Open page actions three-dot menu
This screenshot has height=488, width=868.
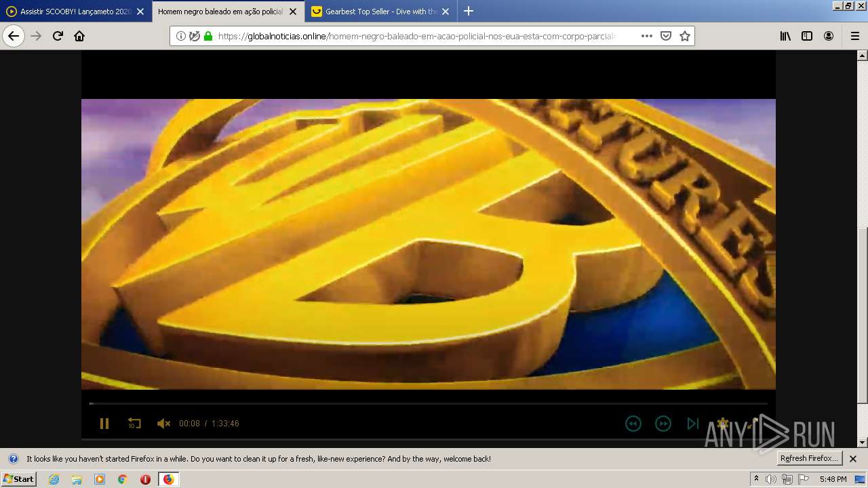pyautogui.click(x=646, y=36)
